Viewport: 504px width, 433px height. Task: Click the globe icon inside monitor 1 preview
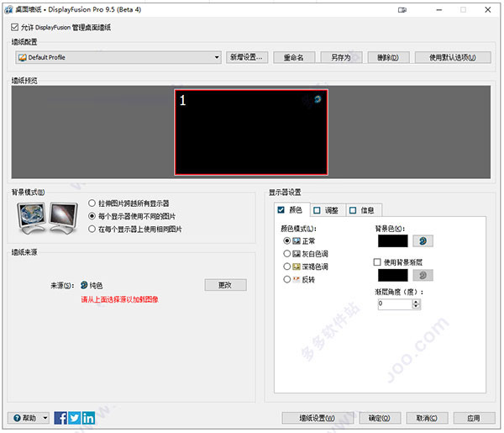[318, 99]
